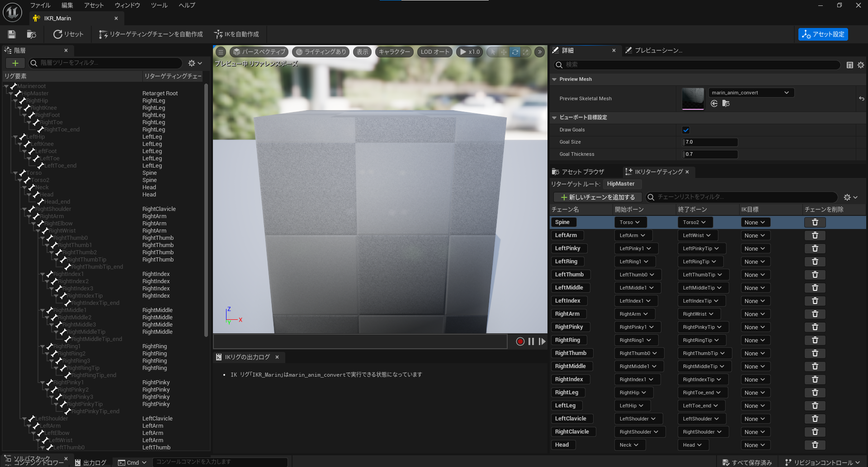This screenshot has width=868, height=467.
Task: Collapse the Preview Mesh section
Action: tap(554, 79)
